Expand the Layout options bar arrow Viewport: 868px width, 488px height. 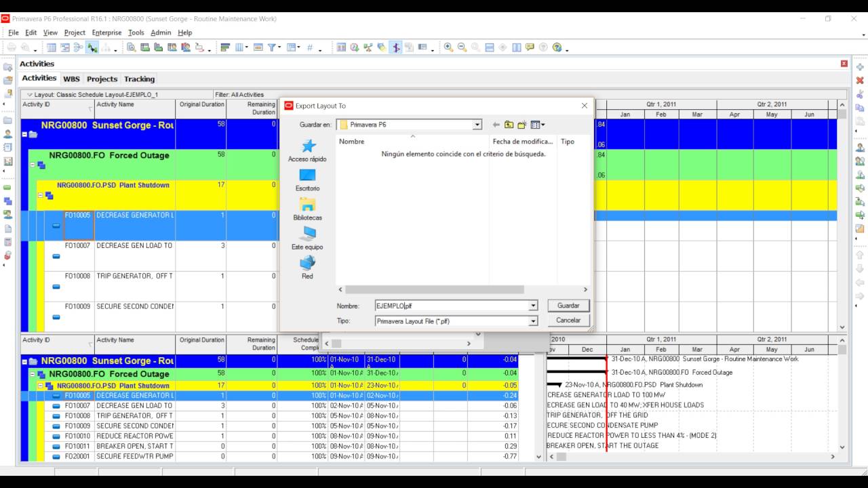[x=29, y=95]
